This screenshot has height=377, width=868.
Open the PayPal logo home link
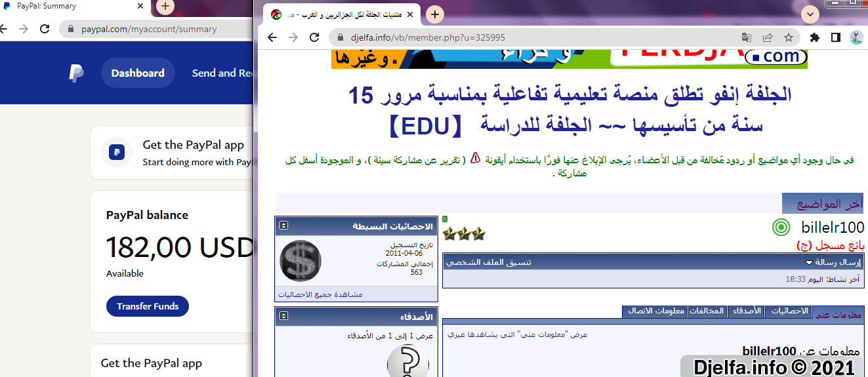pos(76,73)
